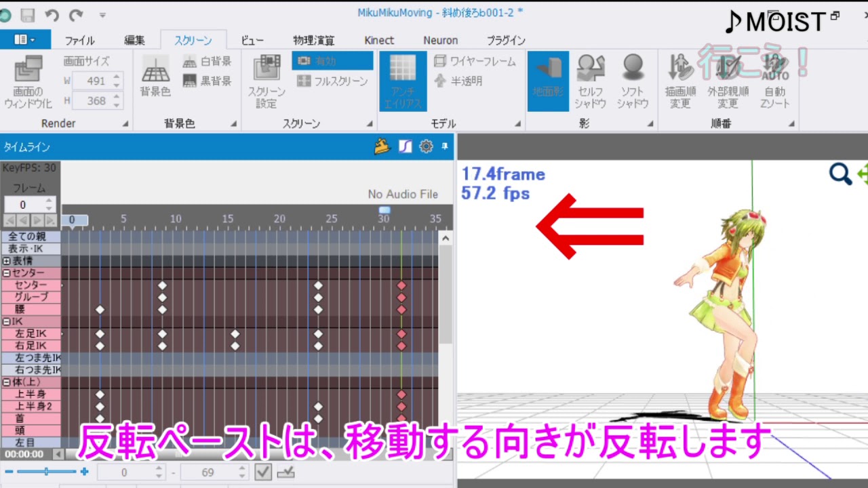Screen dimensions: 868x488
Task: Select the 全ての親 track row
Action: tap(31, 237)
